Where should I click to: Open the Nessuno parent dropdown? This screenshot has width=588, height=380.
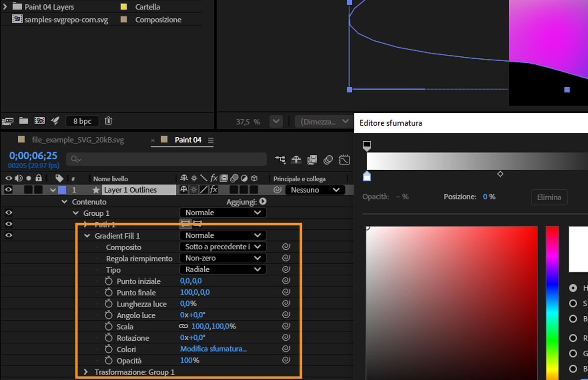(x=315, y=190)
